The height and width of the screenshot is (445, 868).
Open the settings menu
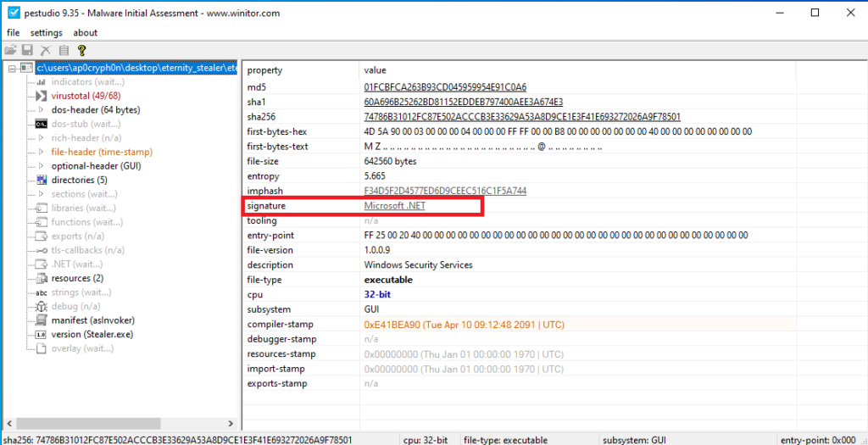pyautogui.click(x=46, y=33)
